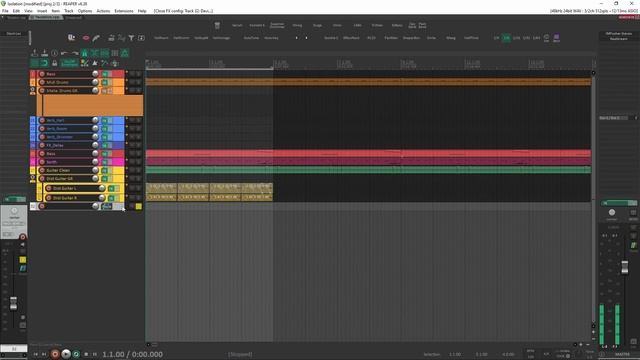Open the Actions menu
The height and width of the screenshot is (360, 640).
pyautogui.click(x=103, y=11)
